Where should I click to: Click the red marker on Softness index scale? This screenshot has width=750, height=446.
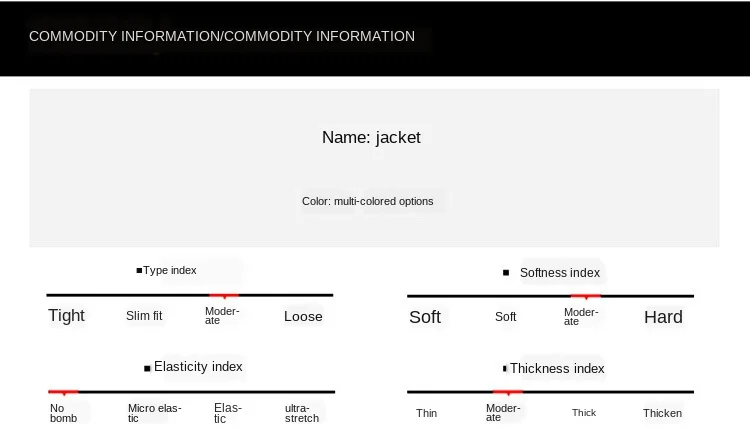click(x=585, y=297)
